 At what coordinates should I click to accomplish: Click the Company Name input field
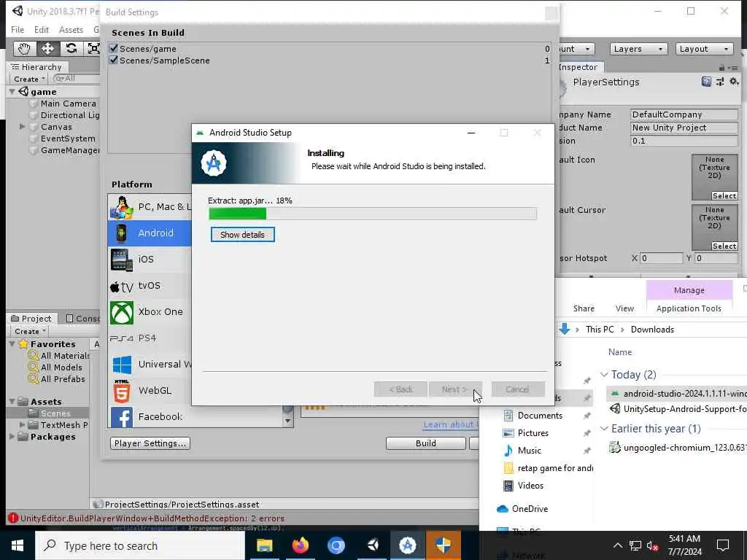(684, 114)
